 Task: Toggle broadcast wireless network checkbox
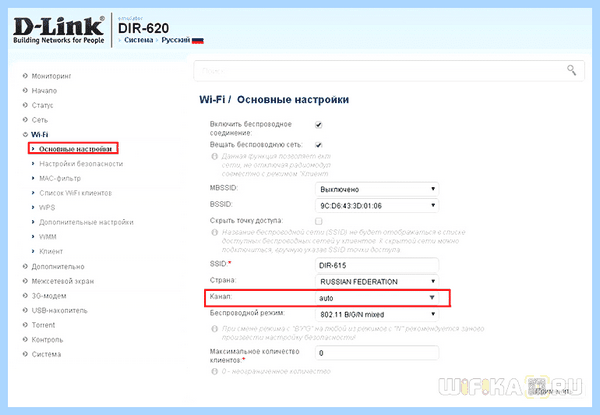318,145
